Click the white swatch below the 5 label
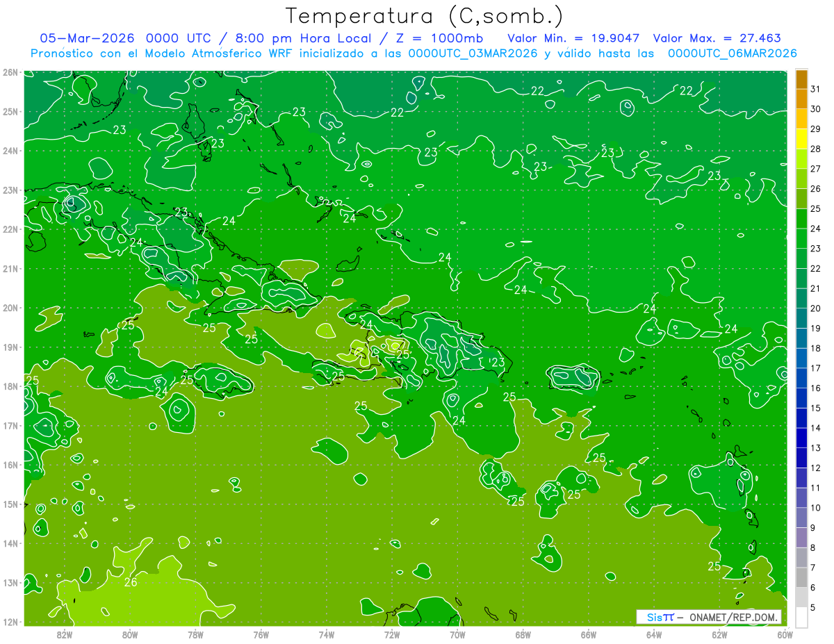834x644 pixels. 801,616
